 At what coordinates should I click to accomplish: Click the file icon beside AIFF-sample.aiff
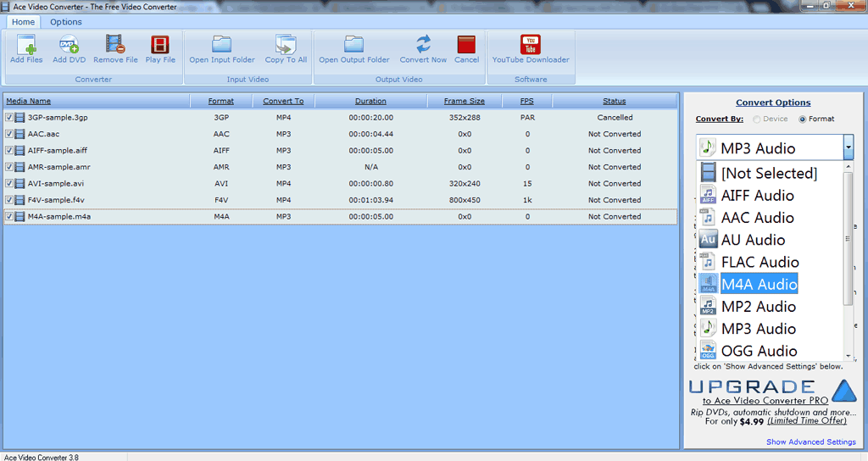pyautogui.click(x=20, y=151)
